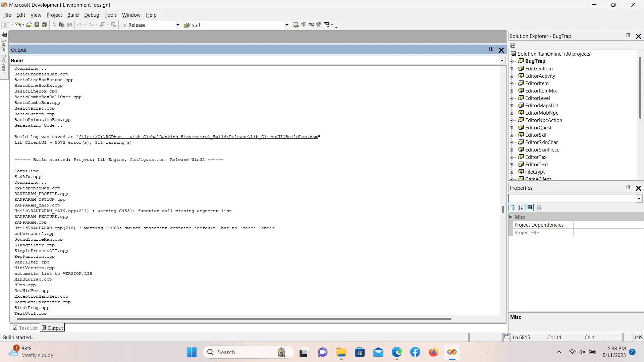This screenshot has width=644, height=362.
Task: Click the Find in Files binoculars icon
Action: (x=187, y=25)
